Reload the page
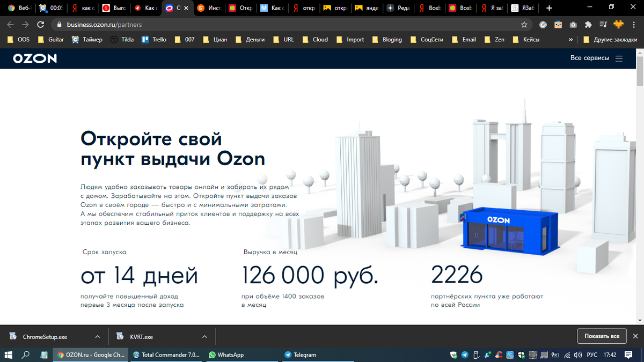The width and height of the screenshot is (644, 362). coord(40,25)
